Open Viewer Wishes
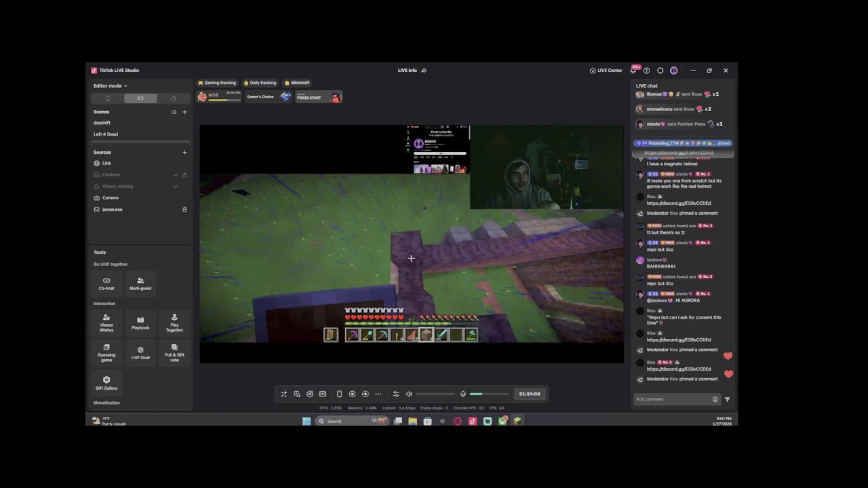868x488 pixels. pyautogui.click(x=106, y=322)
